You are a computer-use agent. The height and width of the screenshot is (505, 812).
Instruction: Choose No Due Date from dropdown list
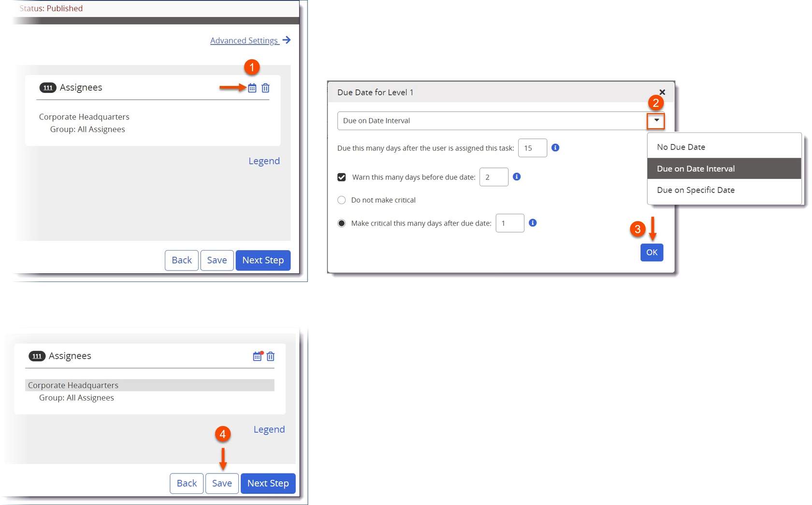click(681, 147)
